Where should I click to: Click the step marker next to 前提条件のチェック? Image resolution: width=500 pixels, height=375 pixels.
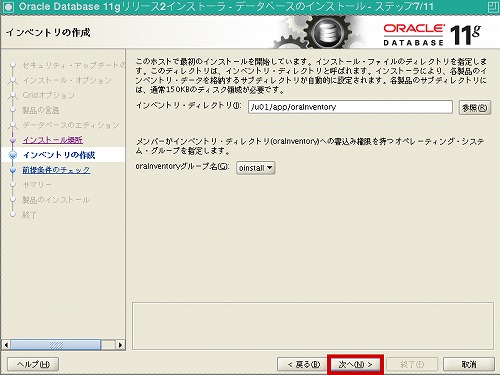click(13, 170)
